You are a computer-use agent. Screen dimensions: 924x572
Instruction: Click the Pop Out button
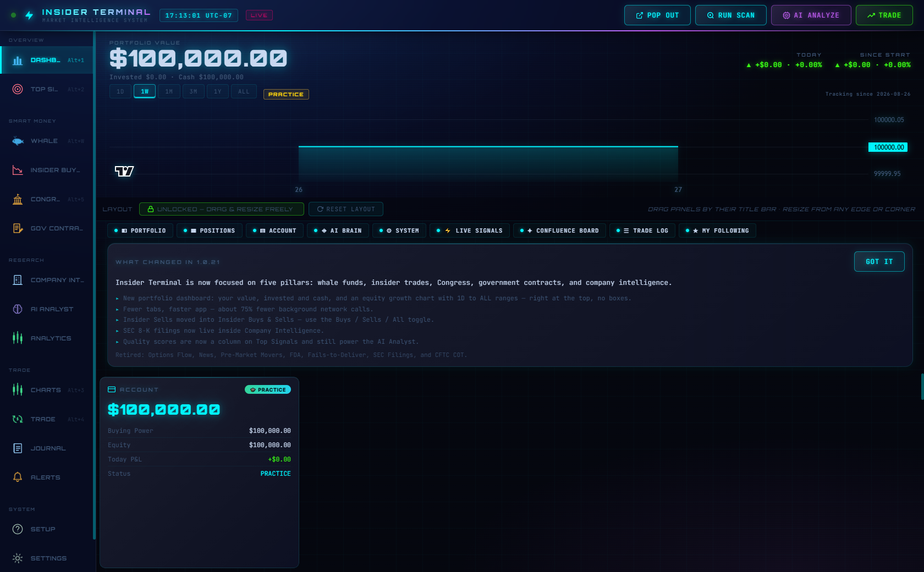click(x=657, y=15)
